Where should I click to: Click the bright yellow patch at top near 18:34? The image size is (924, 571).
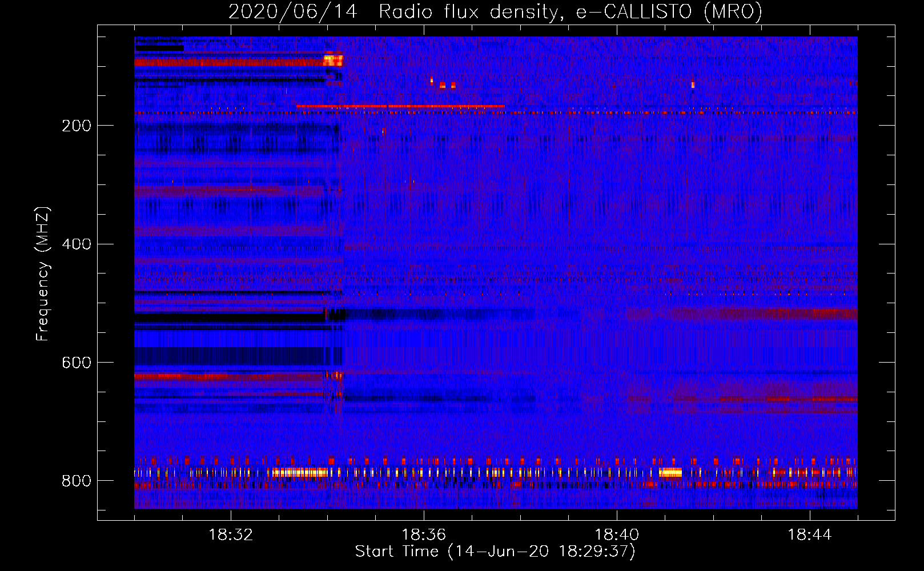(333, 60)
